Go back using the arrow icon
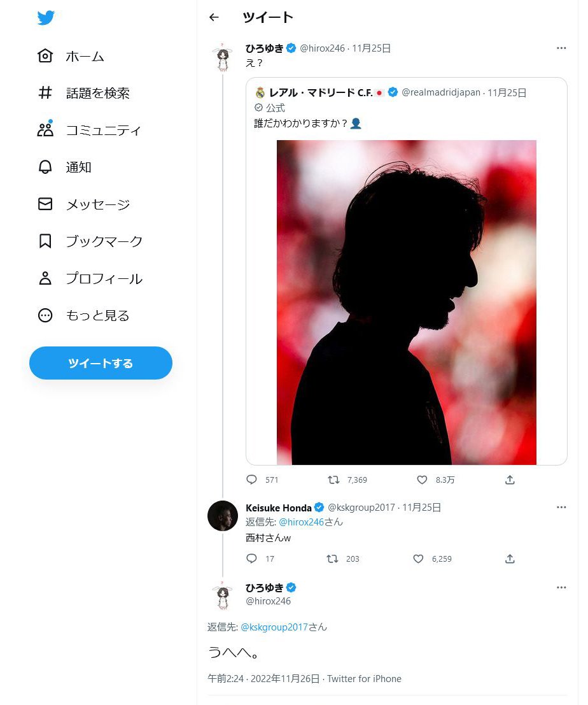Screen dimensions: 588x705 [x=214, y=18]
